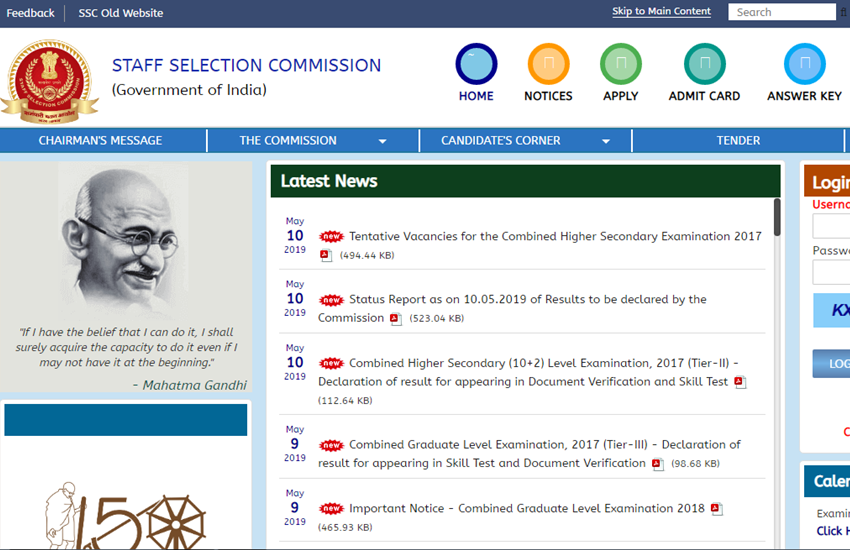Open SSC Old Website link
This screenshot has width=850, height=550.
[121, 13]
